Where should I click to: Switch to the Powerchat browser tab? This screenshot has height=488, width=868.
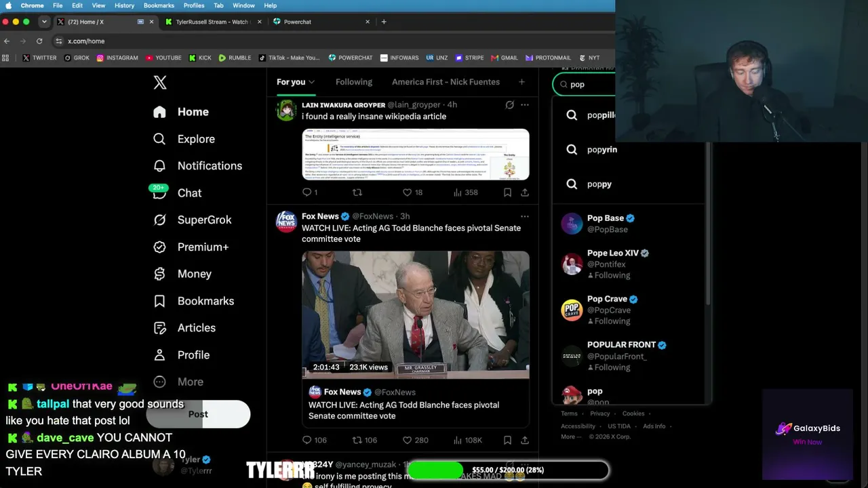coord(321,22)
